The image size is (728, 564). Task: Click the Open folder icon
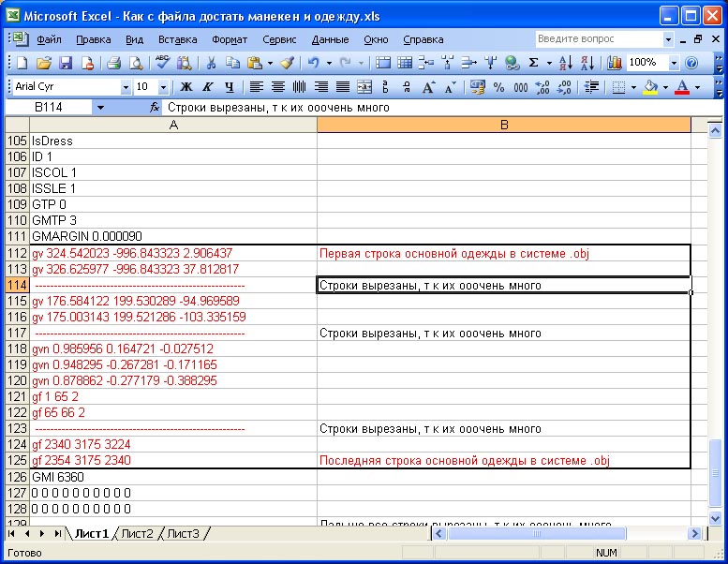point(43,63)
